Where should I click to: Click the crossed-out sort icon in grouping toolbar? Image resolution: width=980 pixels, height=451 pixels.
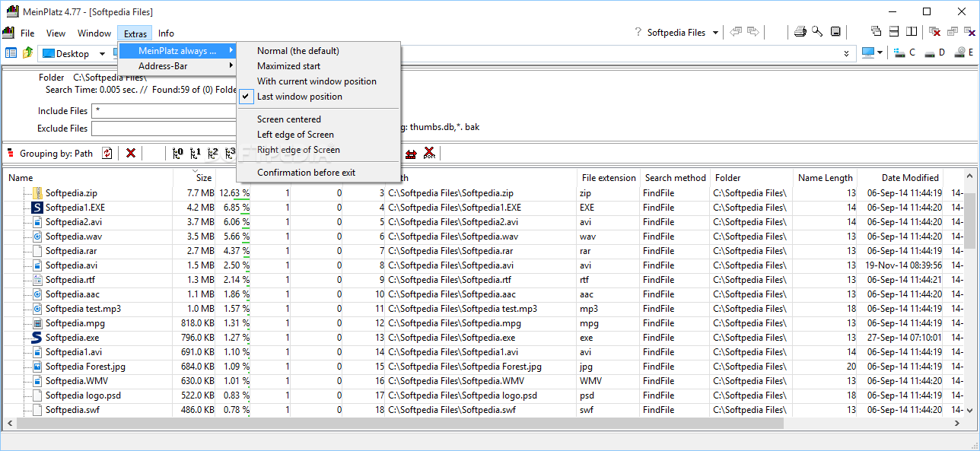[430, 153]
